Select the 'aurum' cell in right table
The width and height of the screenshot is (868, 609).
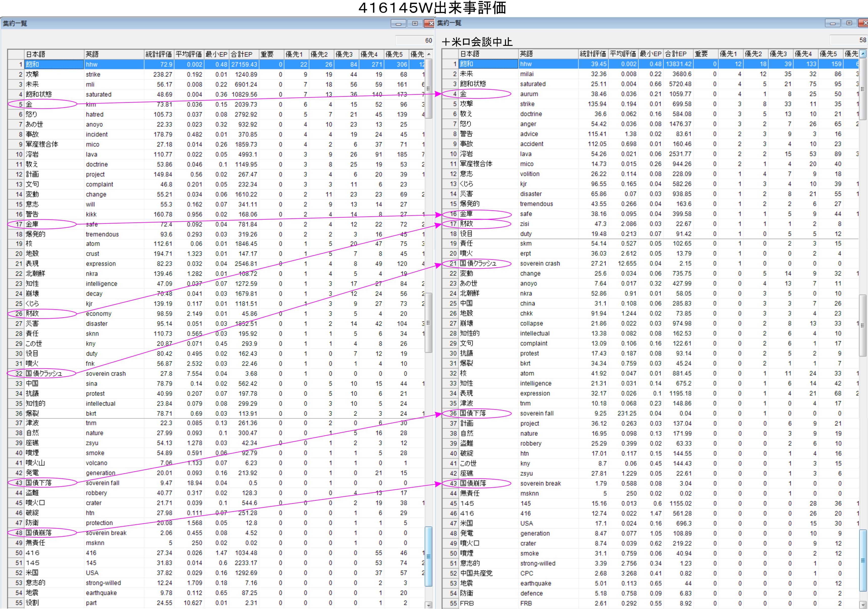[529, 94]
